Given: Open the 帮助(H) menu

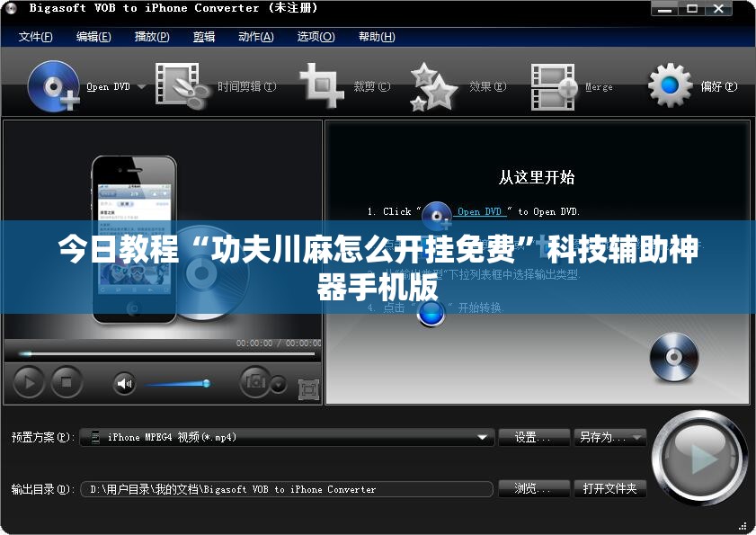Looking at the screenshot, I should (377, 37).
